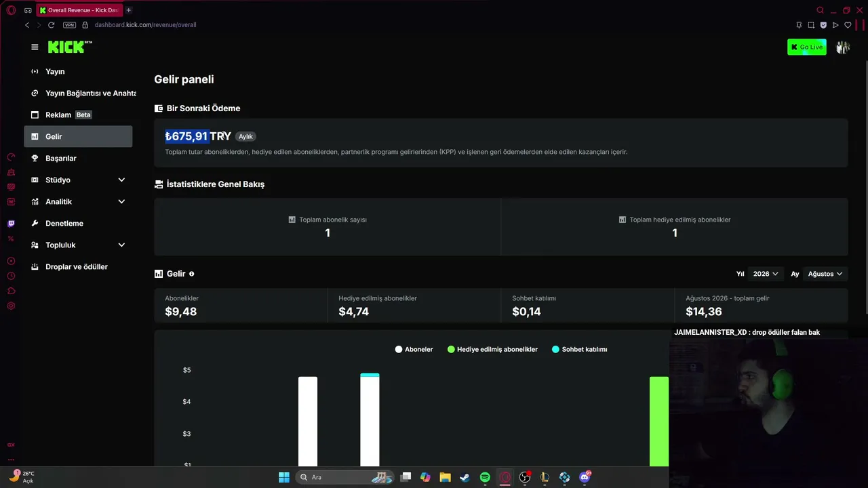Select Gelir in the sidebar

pyautogui.click(x=78, y=136)
